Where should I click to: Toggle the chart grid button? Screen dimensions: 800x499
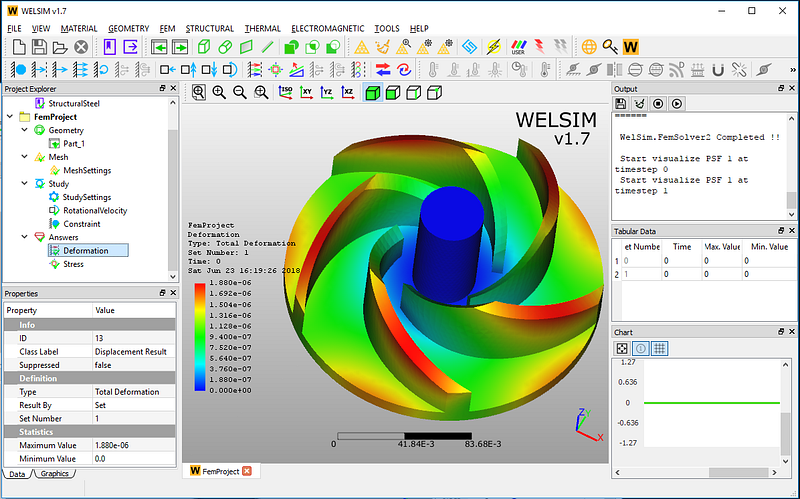[x=660, y=348]
